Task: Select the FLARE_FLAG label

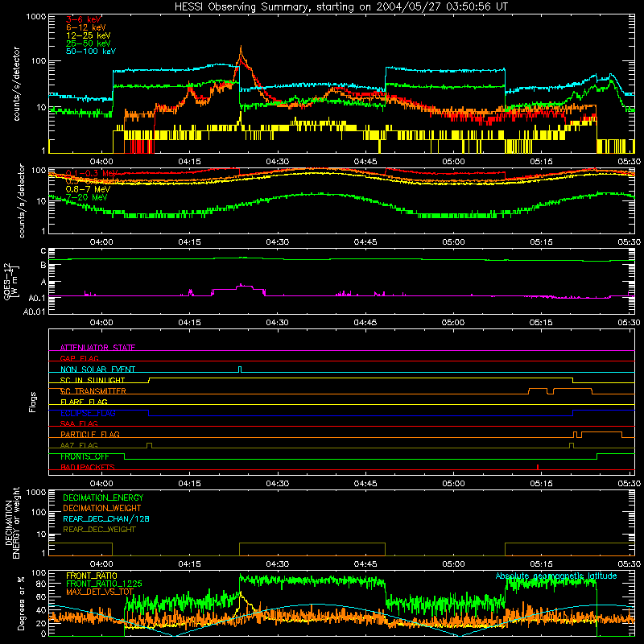Action: click(x=84, y=402)
